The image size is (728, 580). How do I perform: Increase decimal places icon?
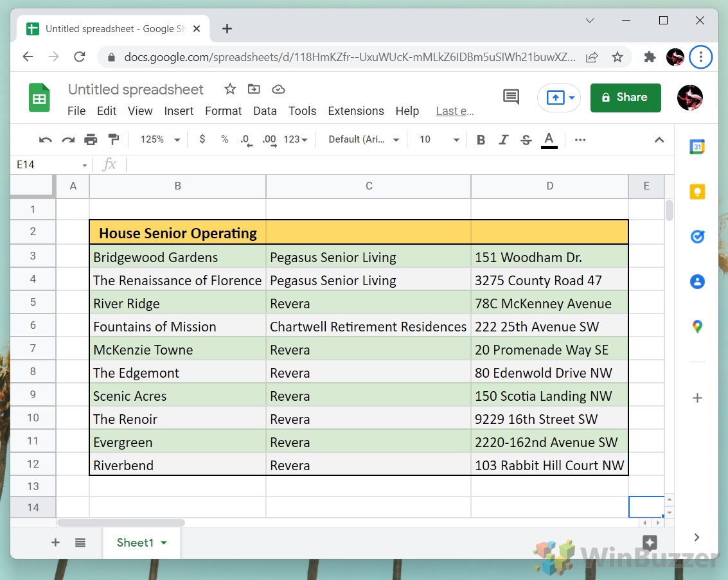(x=269, y=139)
